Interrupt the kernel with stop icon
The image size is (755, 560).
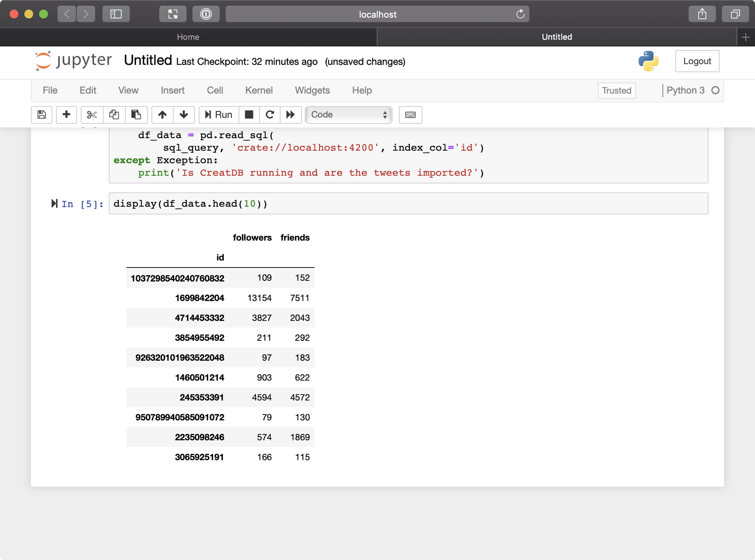coord(249,115)
